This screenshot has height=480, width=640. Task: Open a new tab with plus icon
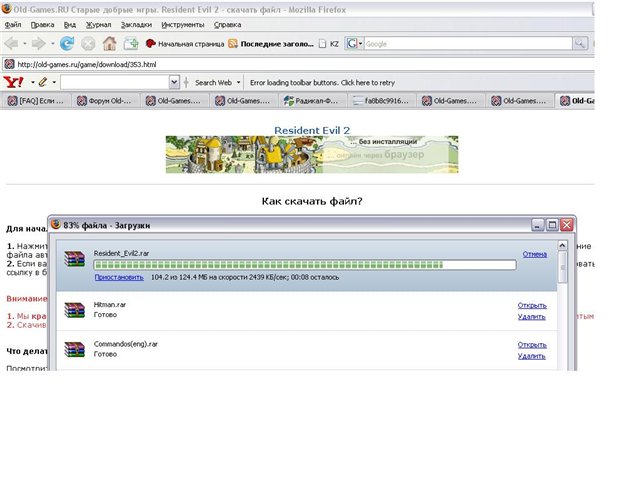pos(131,43)
